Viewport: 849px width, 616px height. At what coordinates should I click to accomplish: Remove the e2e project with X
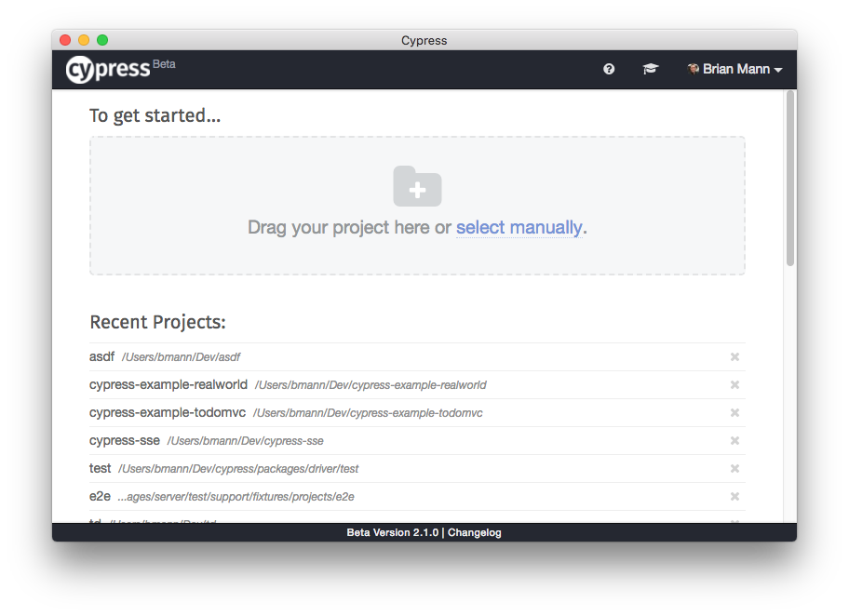(x=734, y=496)
